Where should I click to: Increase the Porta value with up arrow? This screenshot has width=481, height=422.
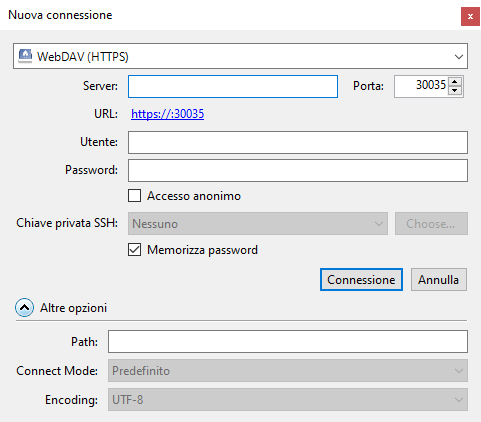tap(455, 82)
